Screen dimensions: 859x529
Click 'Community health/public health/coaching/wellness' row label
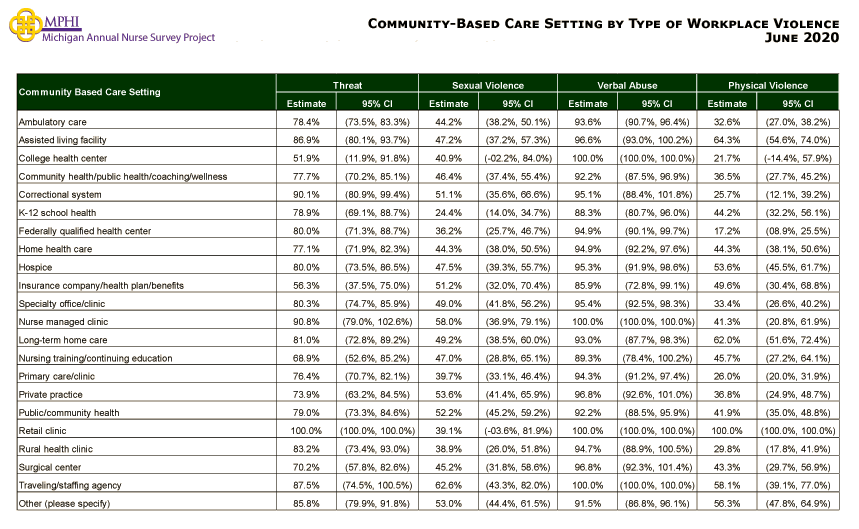[123, 176]
